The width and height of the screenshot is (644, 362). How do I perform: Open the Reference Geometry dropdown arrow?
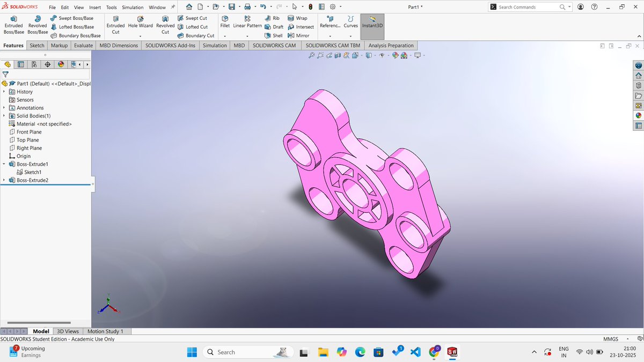tap(330, 36)
